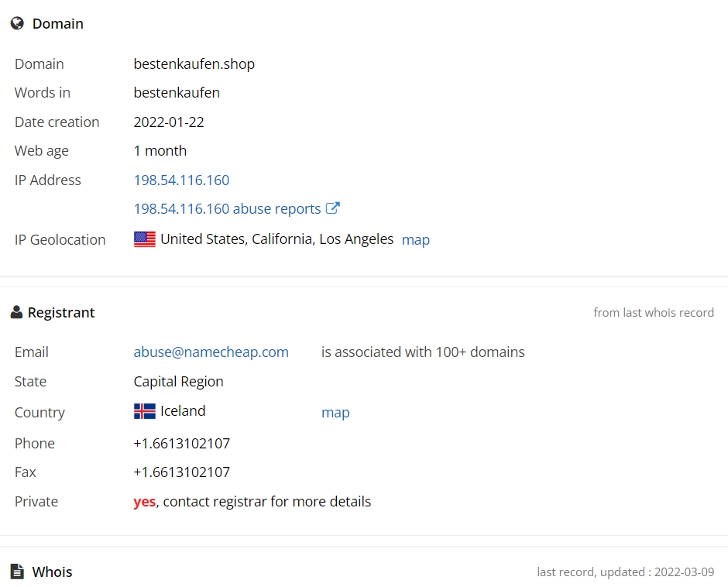Click the Iceland flag icon
The height and width of the screenshot is (587, 728).
tap(145, 411)
